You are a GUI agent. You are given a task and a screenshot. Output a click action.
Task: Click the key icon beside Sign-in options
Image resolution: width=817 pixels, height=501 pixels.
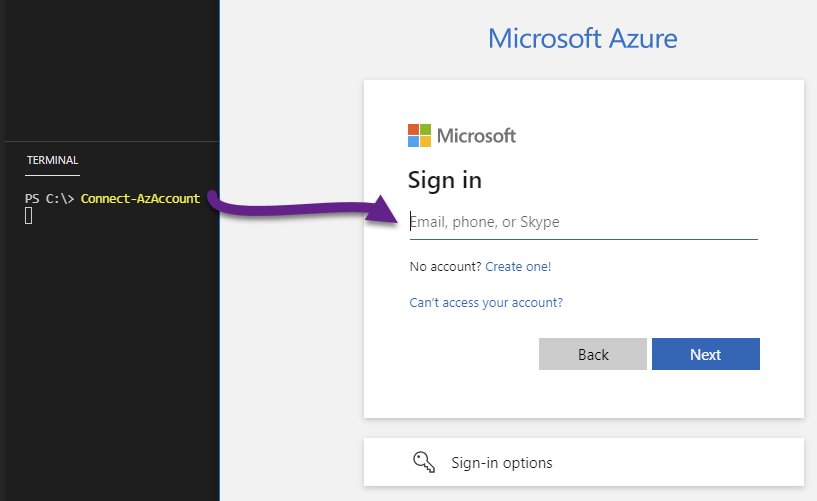(x=424, y=462)
